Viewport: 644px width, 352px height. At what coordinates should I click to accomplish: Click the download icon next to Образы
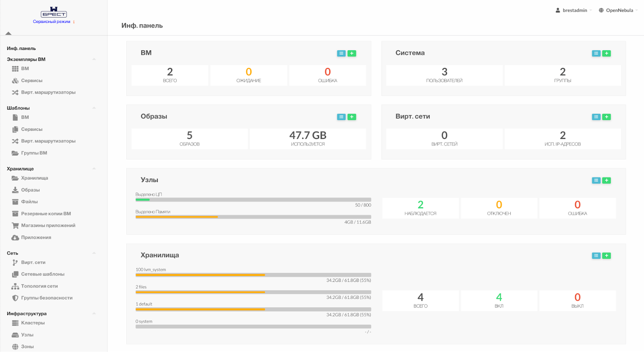pos(15,190)
